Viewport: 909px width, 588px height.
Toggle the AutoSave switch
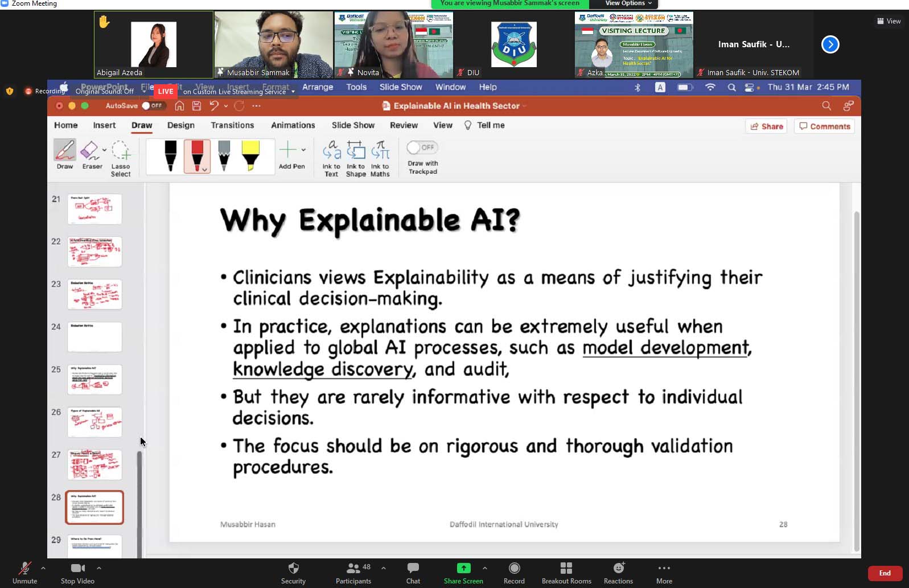(x=153, y=106)
